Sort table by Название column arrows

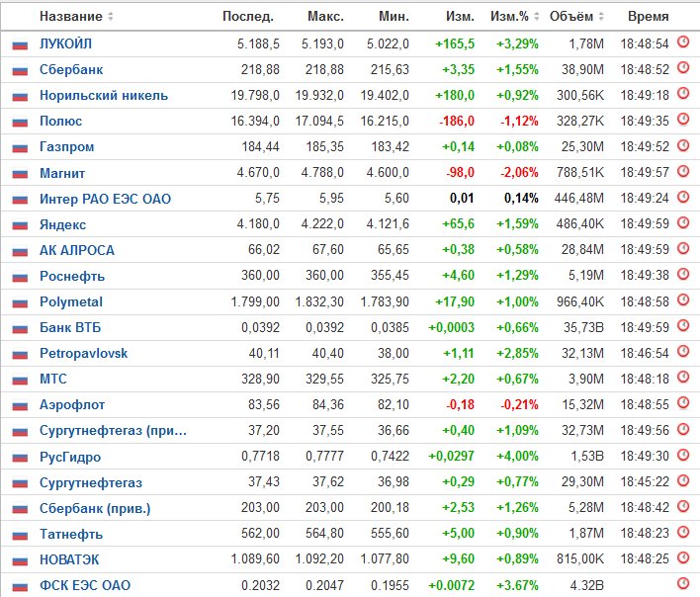click(x=111, y=17)
